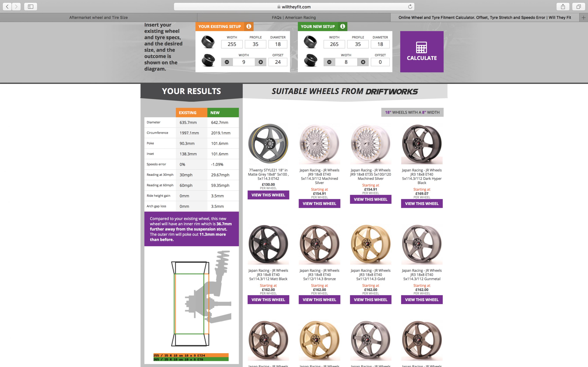Screen dimensions: 588x367
Task: Edit new wheel width value 8
Action: tap(346, 62)
